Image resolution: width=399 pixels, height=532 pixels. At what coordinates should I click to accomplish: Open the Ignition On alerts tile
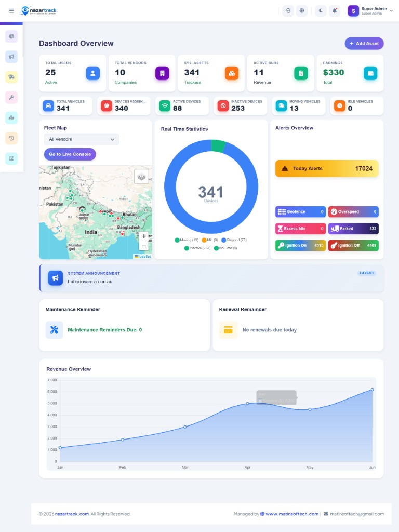point(300,245)
